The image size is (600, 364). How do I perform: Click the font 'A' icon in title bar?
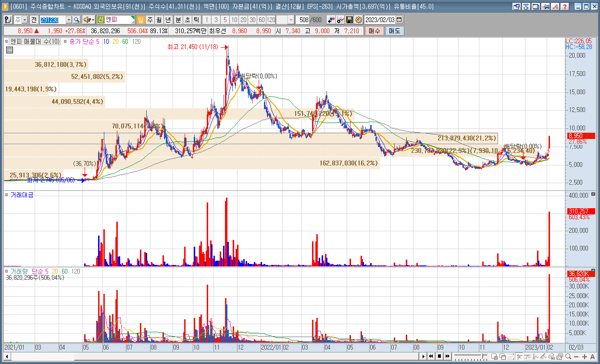pyautogui.click(x=555, y=7)
